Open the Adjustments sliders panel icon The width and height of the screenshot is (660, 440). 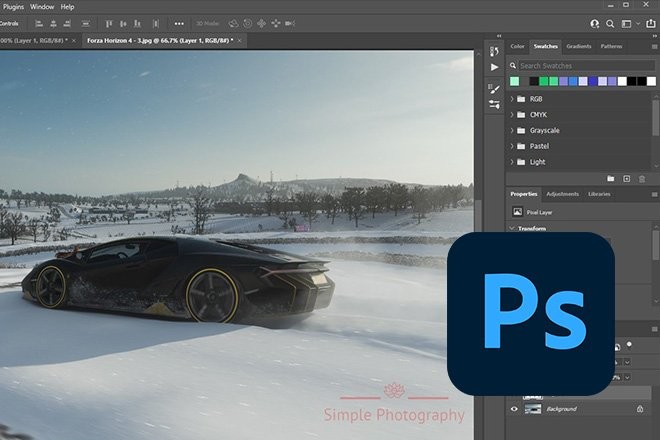(493, 104)
